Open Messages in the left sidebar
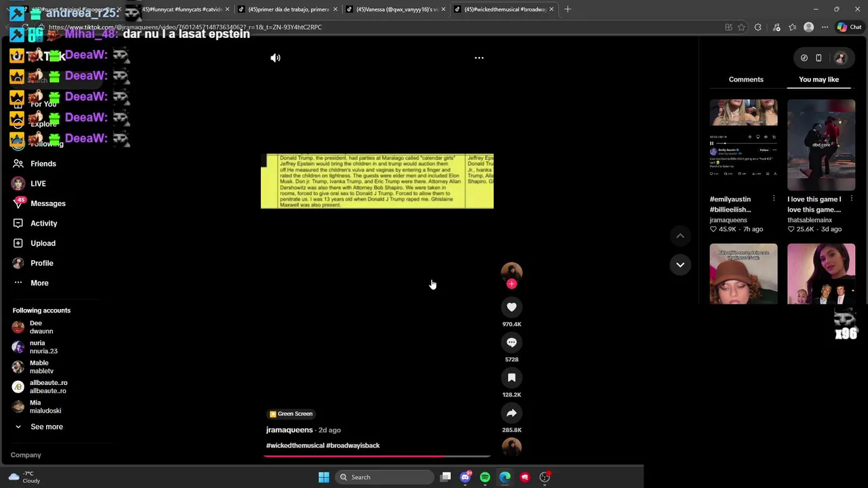The image size is (868, 488). pos(47,203)
